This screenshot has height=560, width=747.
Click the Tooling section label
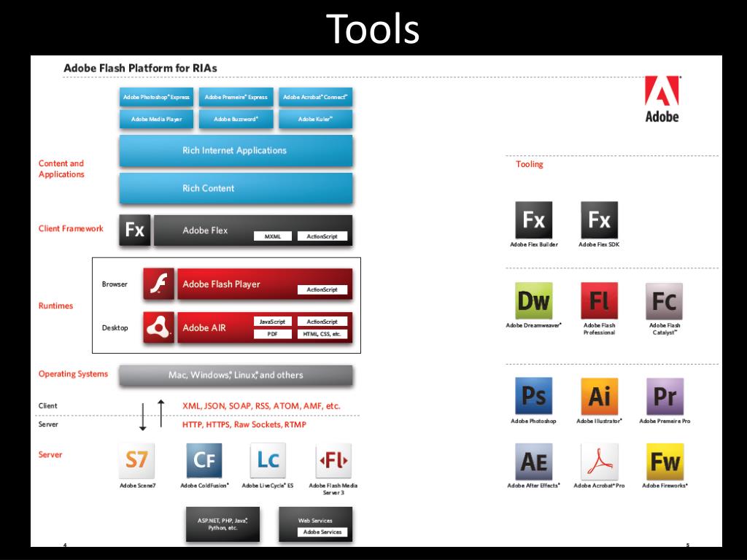click(x=530, y=164)
